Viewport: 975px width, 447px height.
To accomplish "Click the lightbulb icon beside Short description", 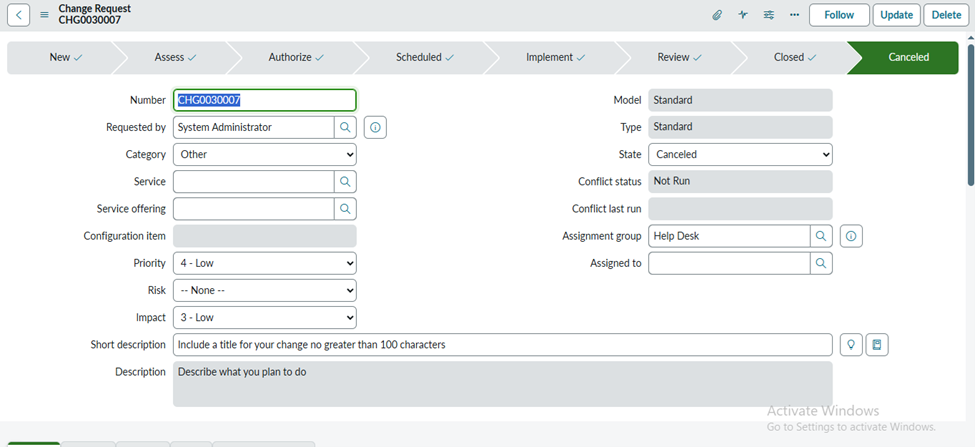I will (x=851, y=345).
